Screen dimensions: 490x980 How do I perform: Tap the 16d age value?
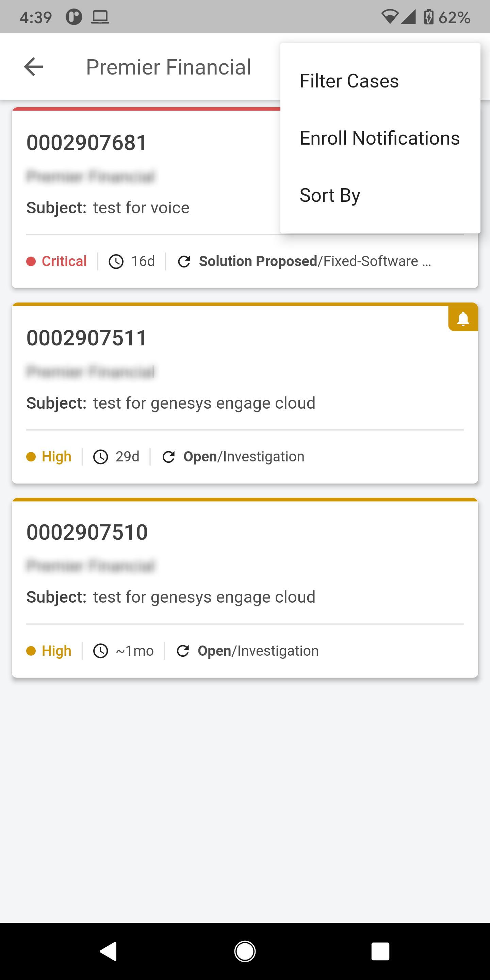(x=143, y=261)
